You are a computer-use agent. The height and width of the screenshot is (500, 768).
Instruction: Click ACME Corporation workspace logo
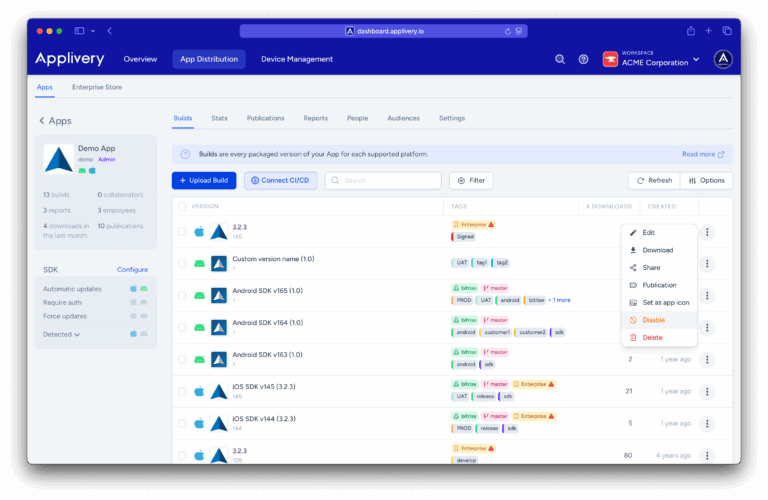coord(610,59)
